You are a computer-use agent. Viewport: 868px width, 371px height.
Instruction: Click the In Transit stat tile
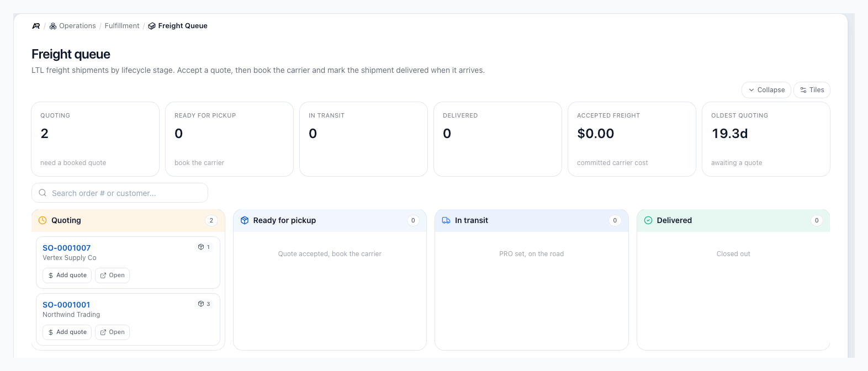(363, 139)
